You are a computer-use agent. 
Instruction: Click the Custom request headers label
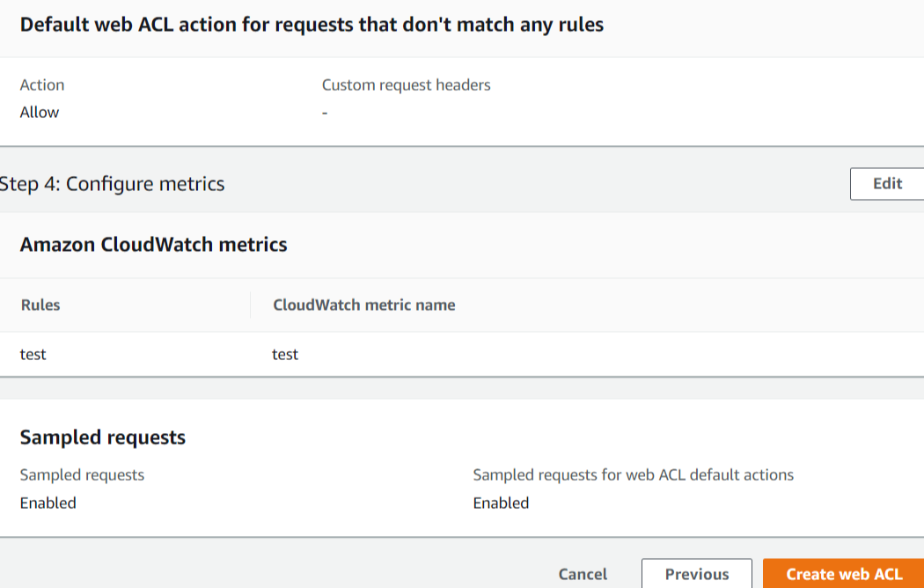tap(406, 85)
